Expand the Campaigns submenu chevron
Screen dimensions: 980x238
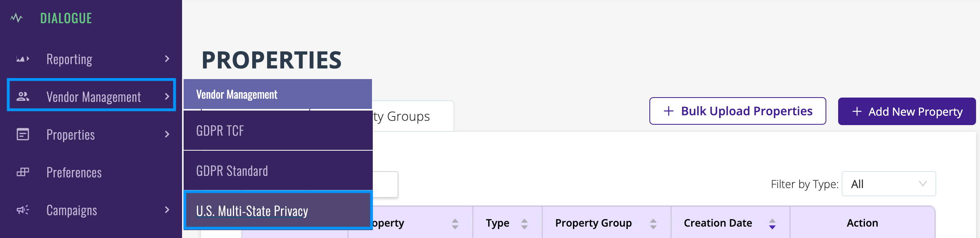tap(167, 210)
